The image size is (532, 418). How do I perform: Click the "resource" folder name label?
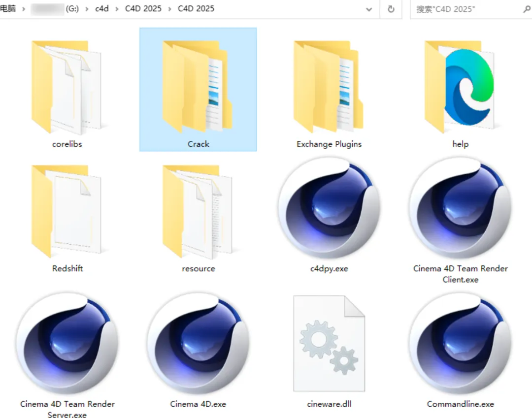[199, 269]
